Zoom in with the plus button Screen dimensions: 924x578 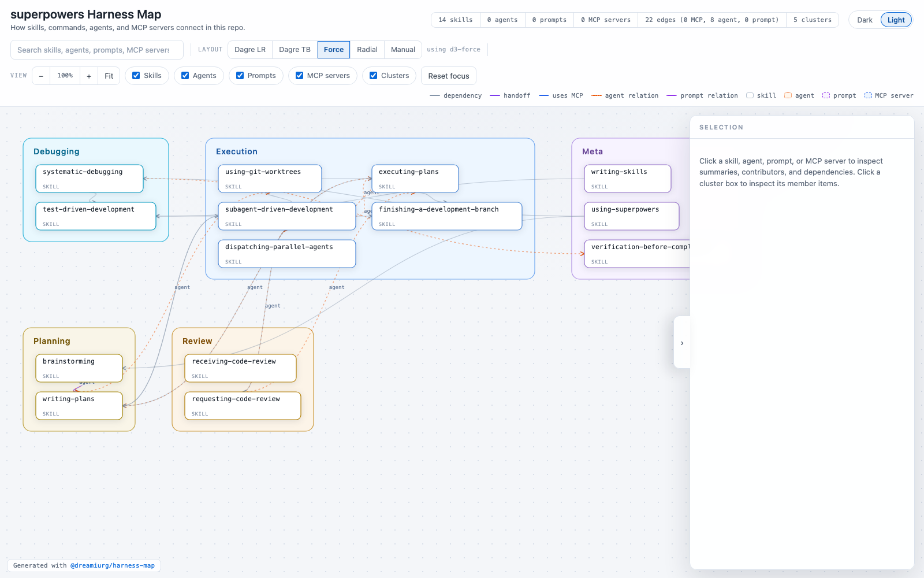[89, 76]
